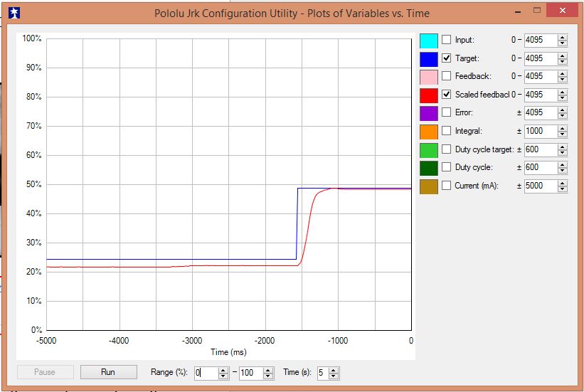Minimize the Plots window

tap(518, 12)
